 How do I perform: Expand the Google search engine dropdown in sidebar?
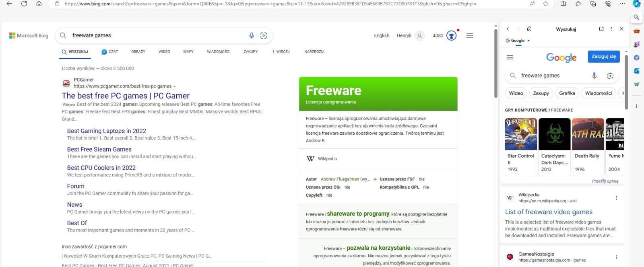coord(528,41)
